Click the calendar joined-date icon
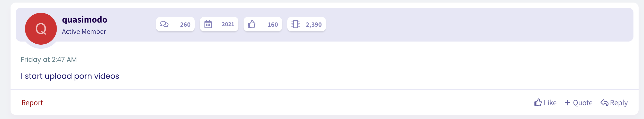This screenshot has width=644, height=119. tap(208, 24)
